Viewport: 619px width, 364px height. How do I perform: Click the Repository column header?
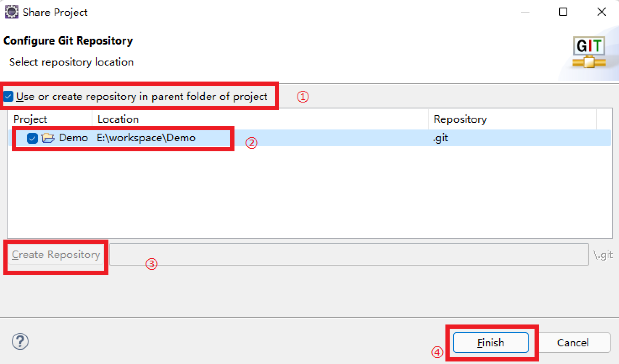[x=460, y=119]
